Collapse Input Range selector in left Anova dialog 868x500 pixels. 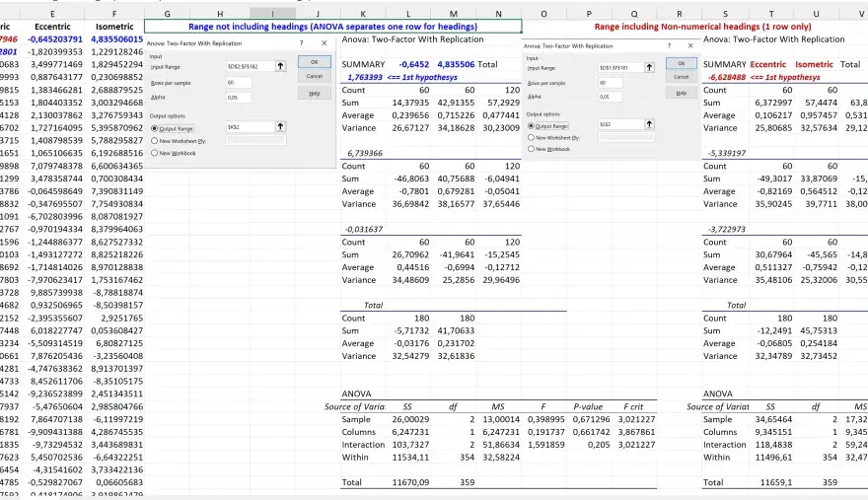pos(281,66)
